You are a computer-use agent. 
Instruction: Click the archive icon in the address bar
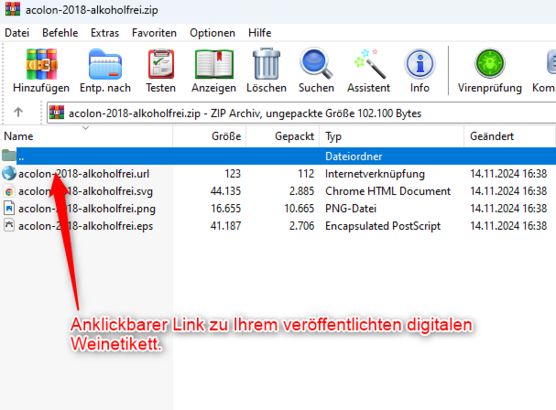57,113
